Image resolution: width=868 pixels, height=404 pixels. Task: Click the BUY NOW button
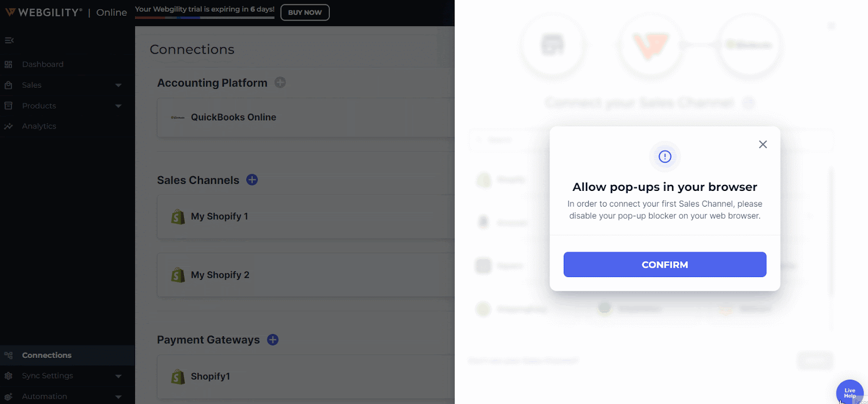pyautogui.click(x=305, y=12)
